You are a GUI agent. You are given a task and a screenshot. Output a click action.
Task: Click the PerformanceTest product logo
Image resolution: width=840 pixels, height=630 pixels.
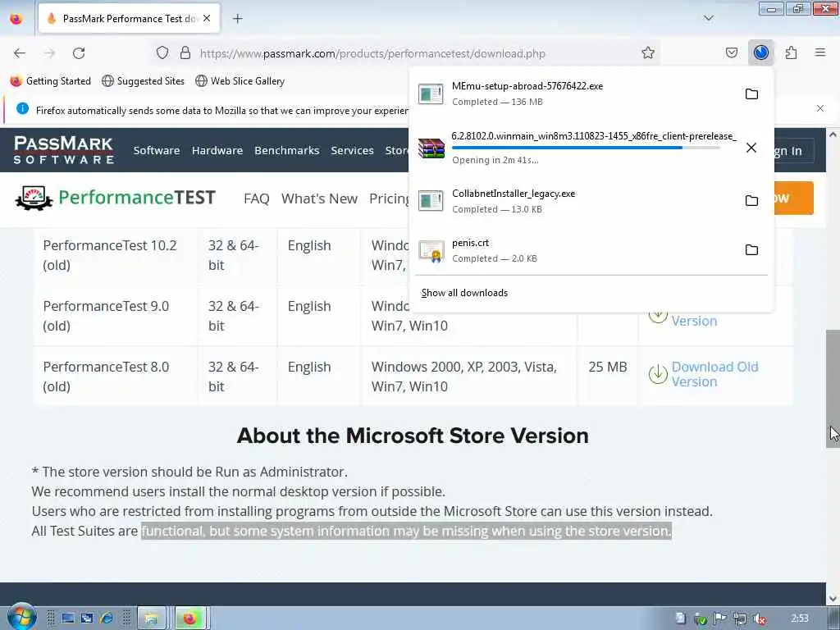115,198
